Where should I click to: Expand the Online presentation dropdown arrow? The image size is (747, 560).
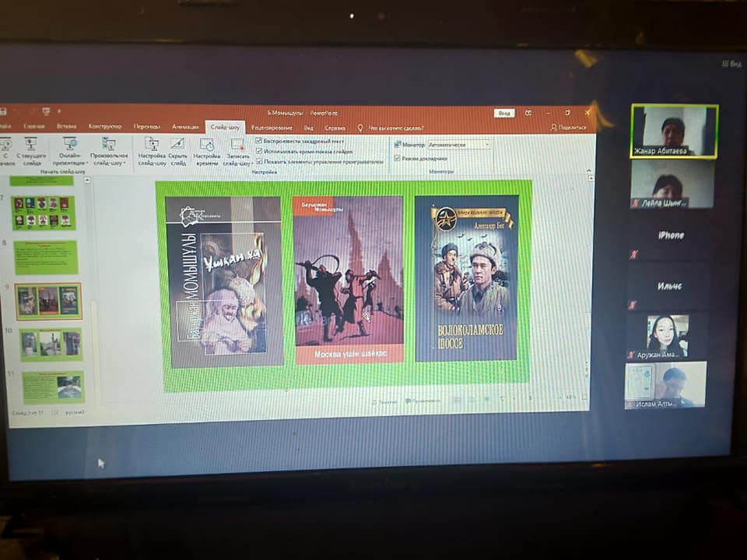[86, 163]
